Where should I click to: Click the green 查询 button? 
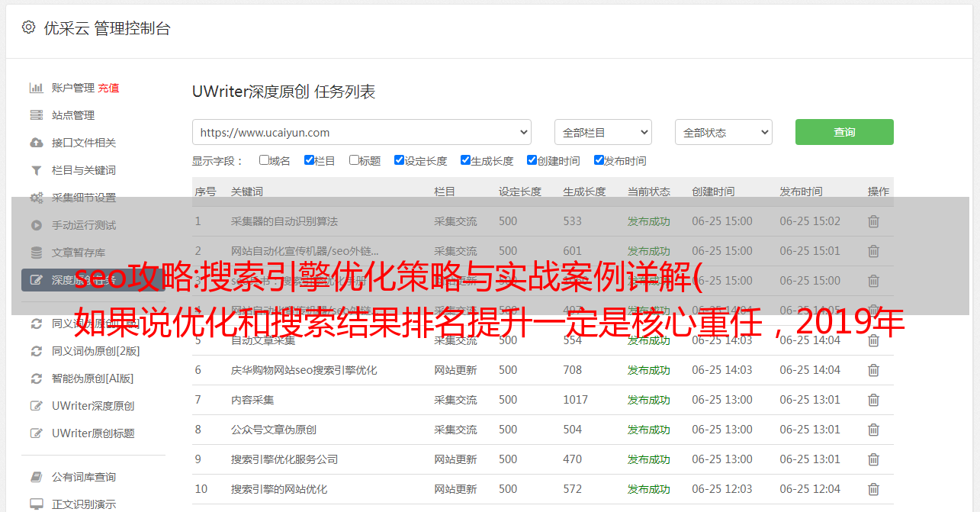(843, 132)
